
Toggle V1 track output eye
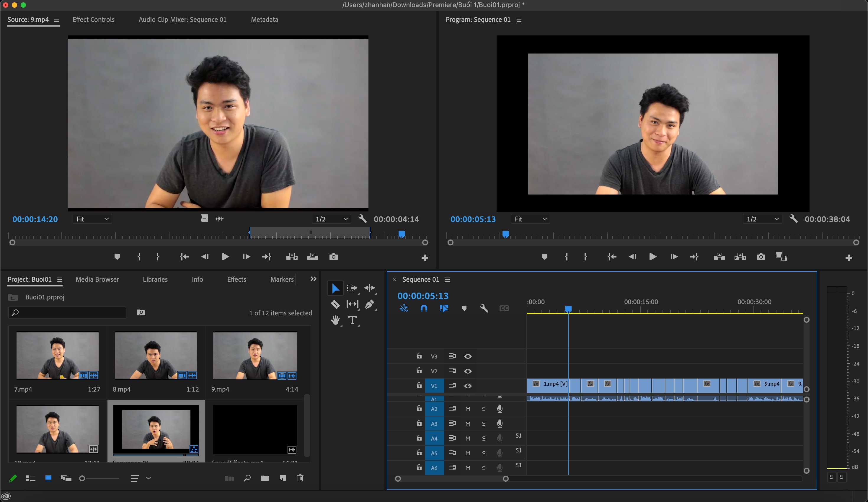[468, 386]
